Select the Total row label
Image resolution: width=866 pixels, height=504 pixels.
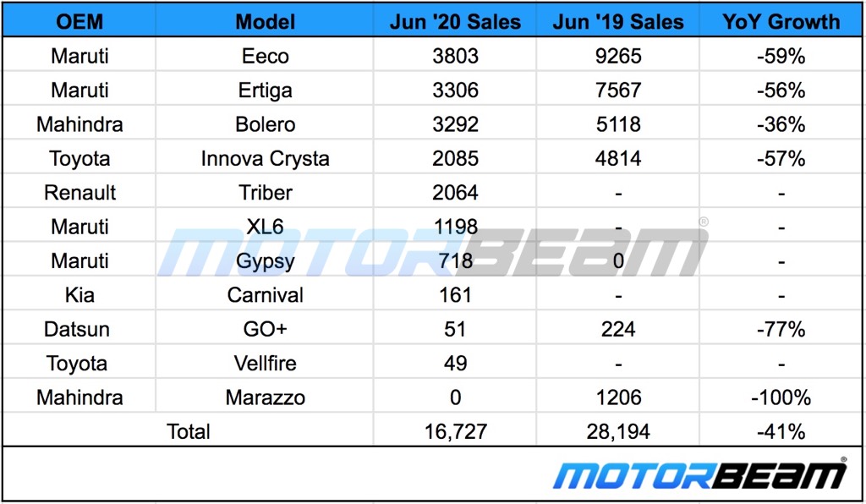[189, 431]
